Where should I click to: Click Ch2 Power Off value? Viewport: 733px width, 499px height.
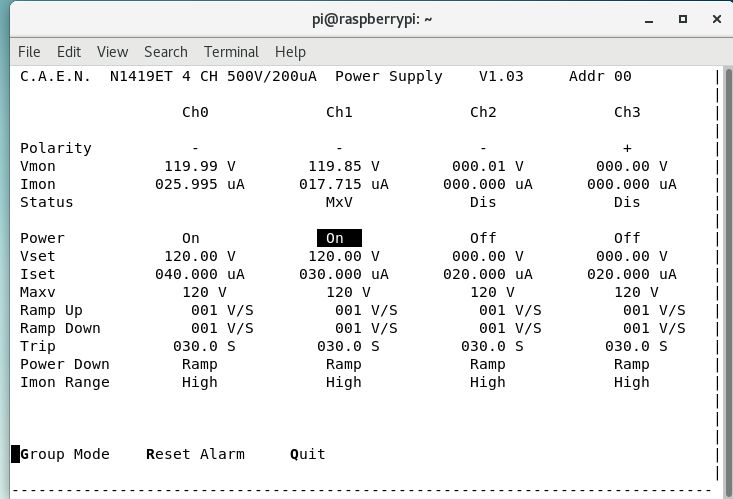pos(483,238)
